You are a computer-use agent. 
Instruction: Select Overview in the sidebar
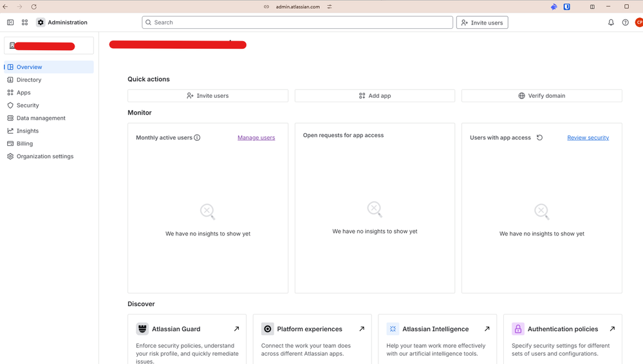point(49,67)
